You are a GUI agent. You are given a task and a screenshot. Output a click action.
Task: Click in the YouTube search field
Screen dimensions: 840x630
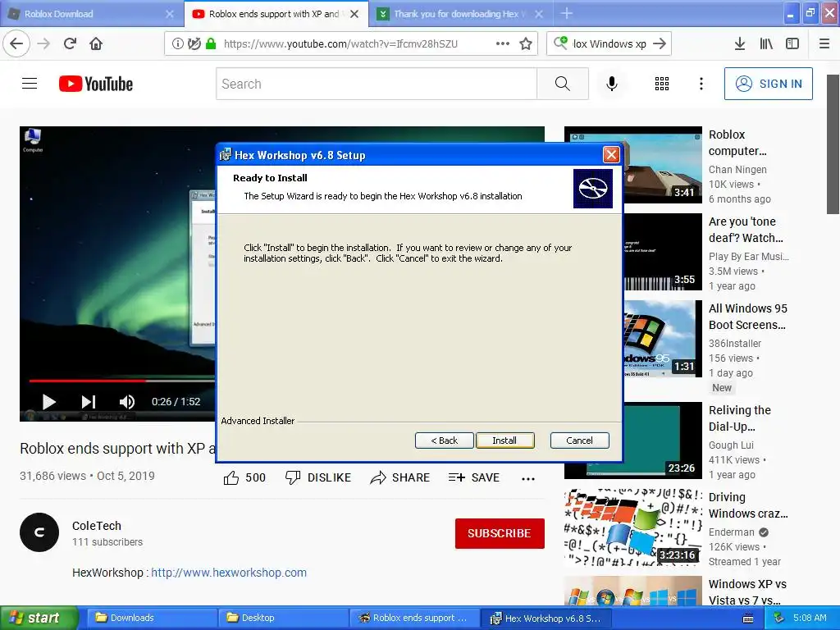[x=377, y=84]
